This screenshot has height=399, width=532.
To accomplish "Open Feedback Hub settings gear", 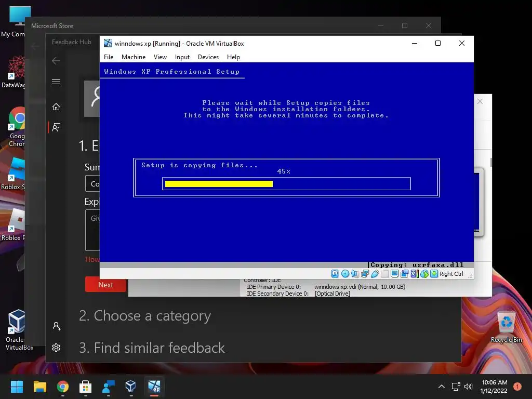I will click(x=56, y=348).
